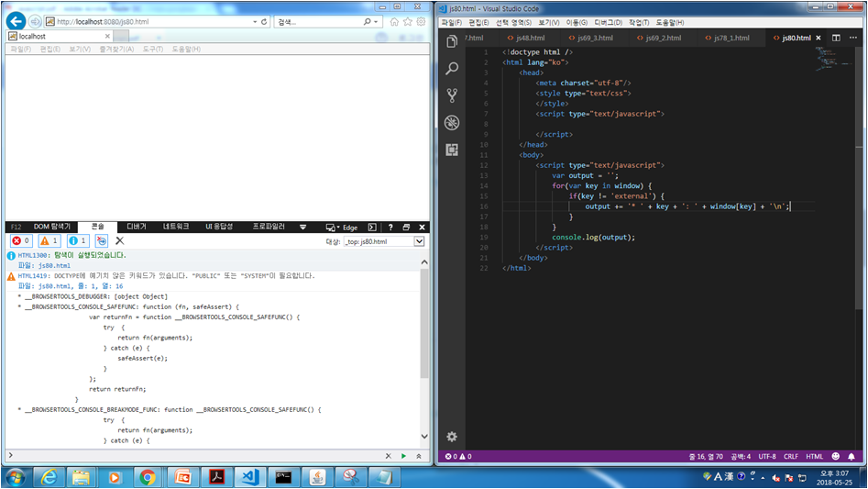Change CRLF line ending in status bar
The height and width of the screenshot is (489, 868).
click(791, 456)
